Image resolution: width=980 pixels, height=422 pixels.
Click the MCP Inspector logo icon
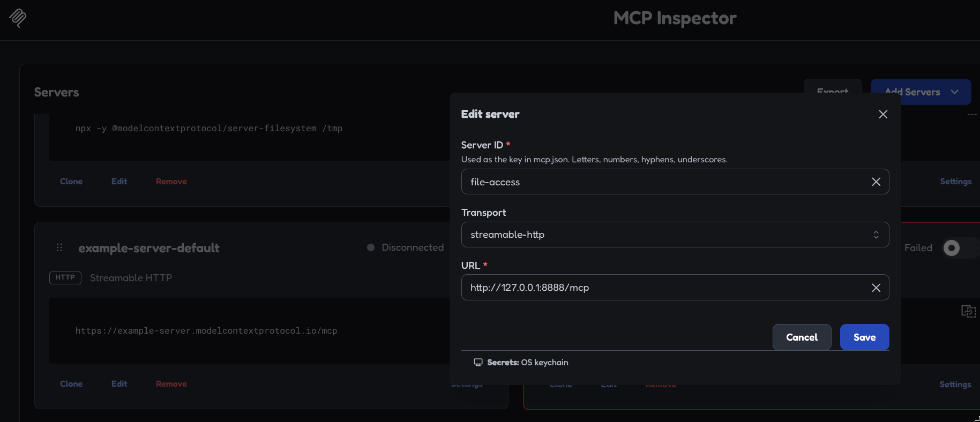18,18
